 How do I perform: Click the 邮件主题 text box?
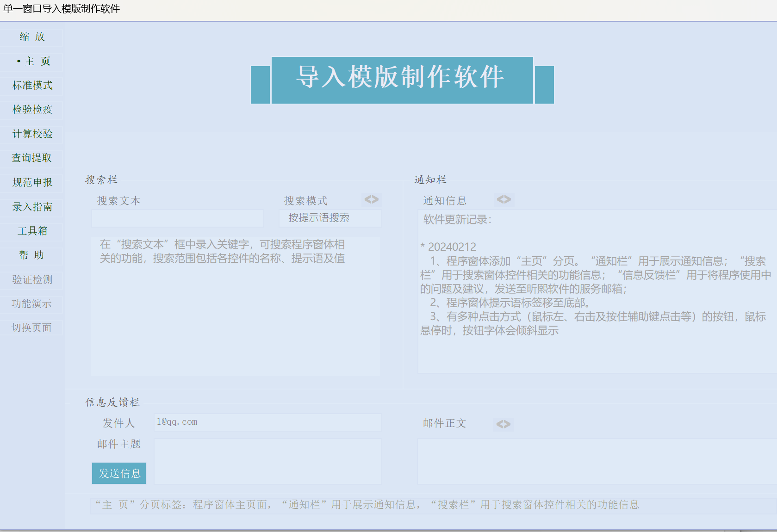click(267, 461)
